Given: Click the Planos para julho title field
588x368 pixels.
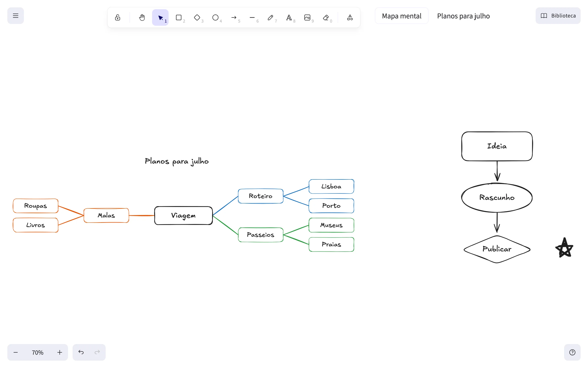Looking at the screenshot, I should point(463,16).
